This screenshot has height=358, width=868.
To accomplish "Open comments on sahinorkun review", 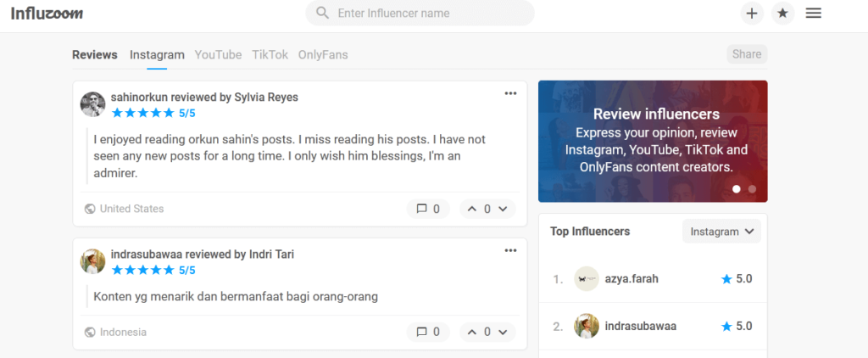I will pos(428,209).
